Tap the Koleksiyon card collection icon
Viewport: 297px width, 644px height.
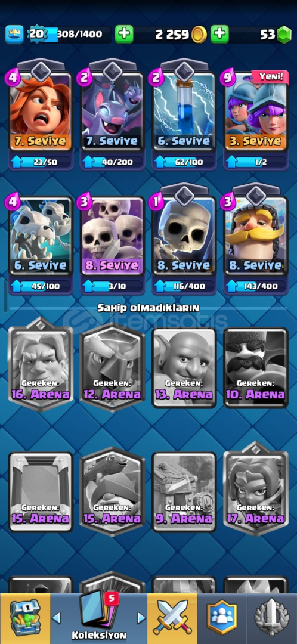coord(98,614)
